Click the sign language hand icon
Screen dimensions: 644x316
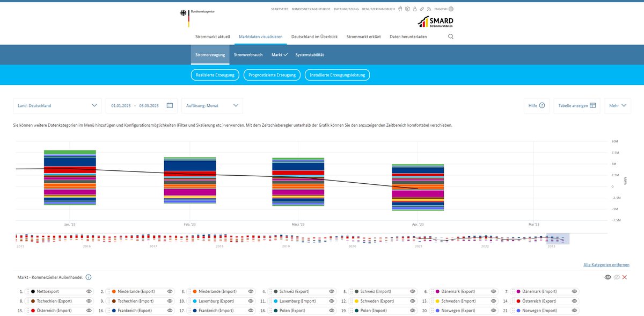pyautogui.click(x=400, y=9)
